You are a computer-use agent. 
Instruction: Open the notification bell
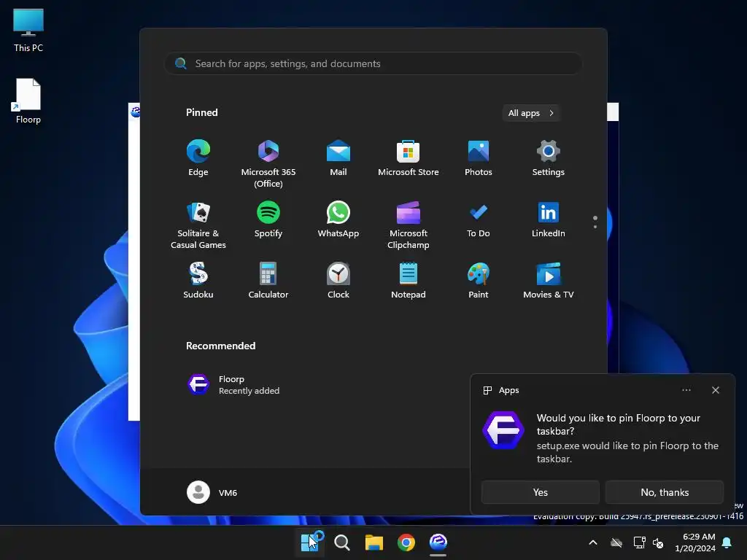(727, 542)
